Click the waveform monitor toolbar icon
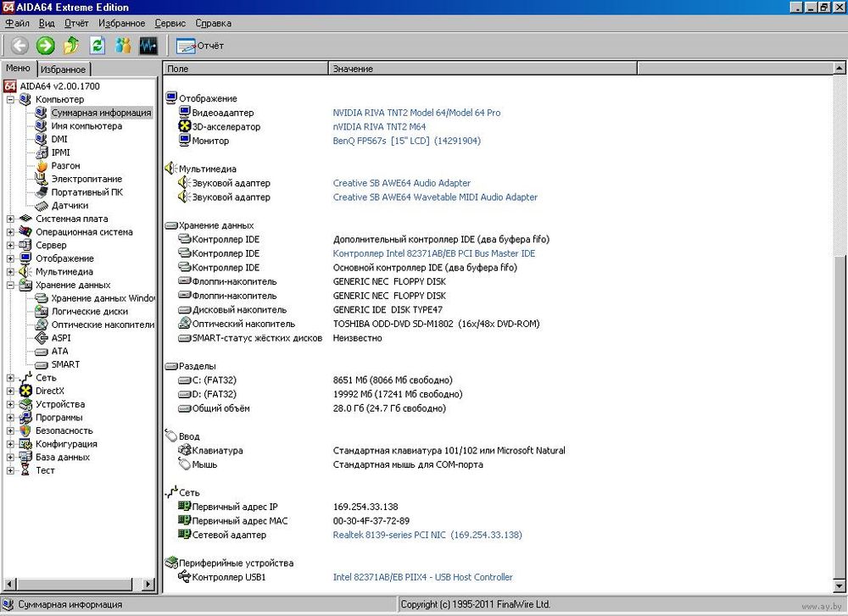 148,45
